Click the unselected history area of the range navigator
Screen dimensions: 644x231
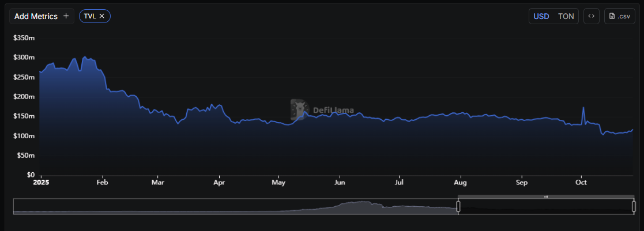[x=236, y=206]
